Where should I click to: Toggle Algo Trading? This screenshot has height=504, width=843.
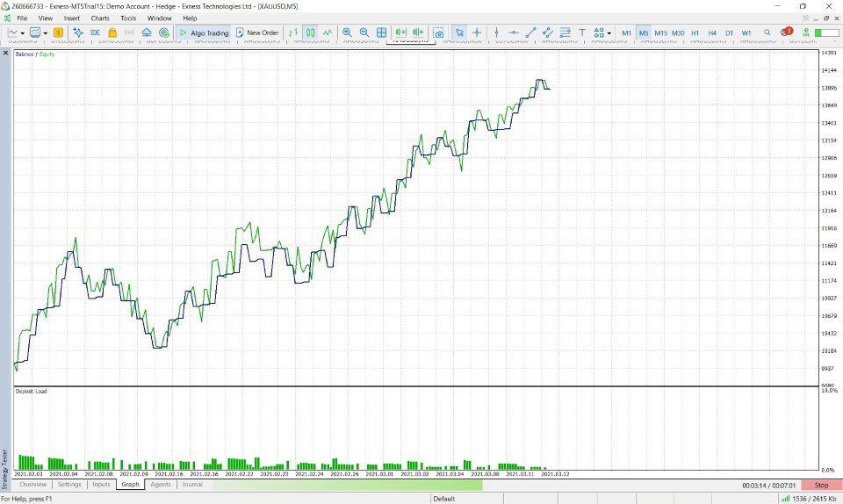pyautogui.click(x=205, y=32)
